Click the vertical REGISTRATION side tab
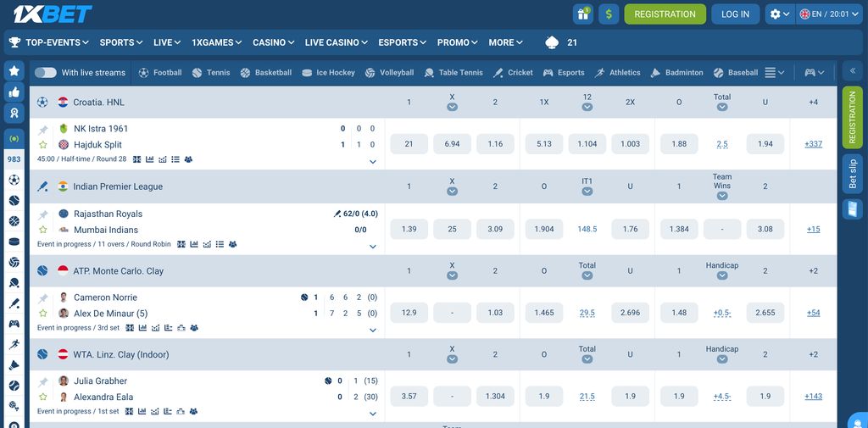Viewport: 868px width, 428px height. click(x=853, y=117)
